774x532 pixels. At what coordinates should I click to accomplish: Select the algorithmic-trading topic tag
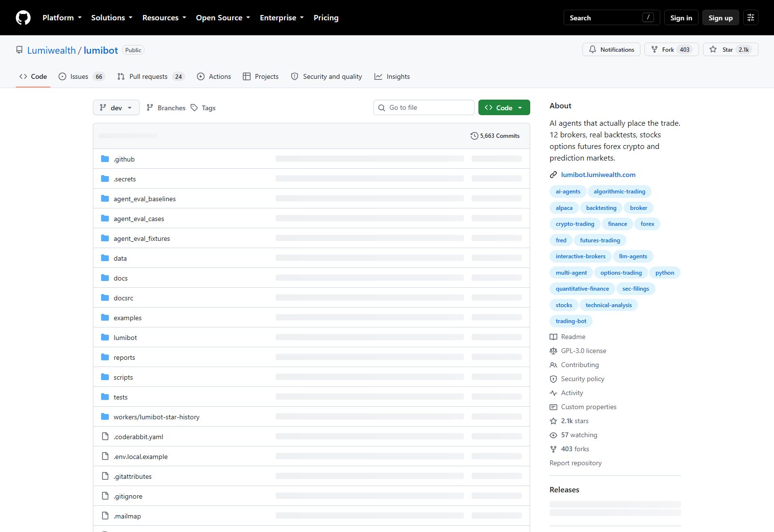click(x=619, y=192)
